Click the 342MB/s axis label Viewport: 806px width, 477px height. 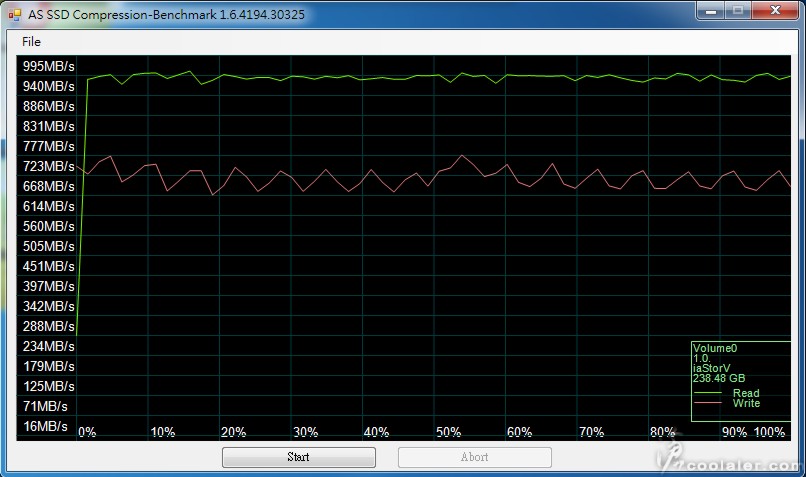pos(48,306)
